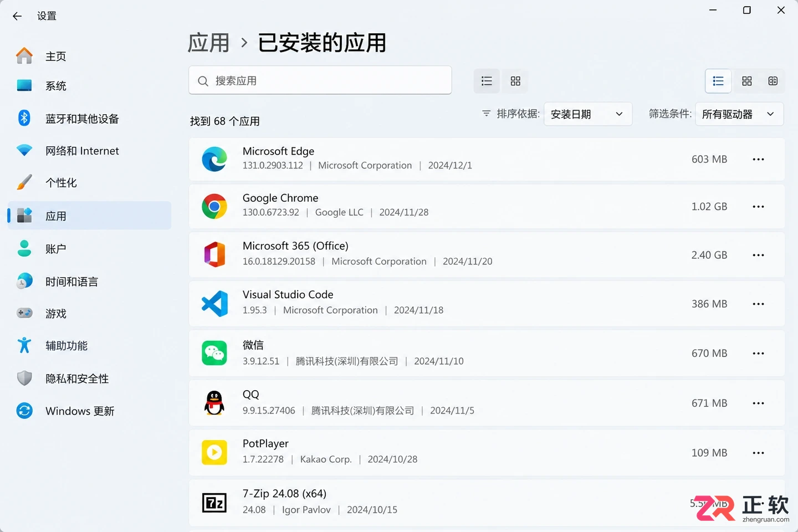This screenshot has width=798, height=532.
Task: Click the 7-Zip app icon
Action: pos(214,503)
